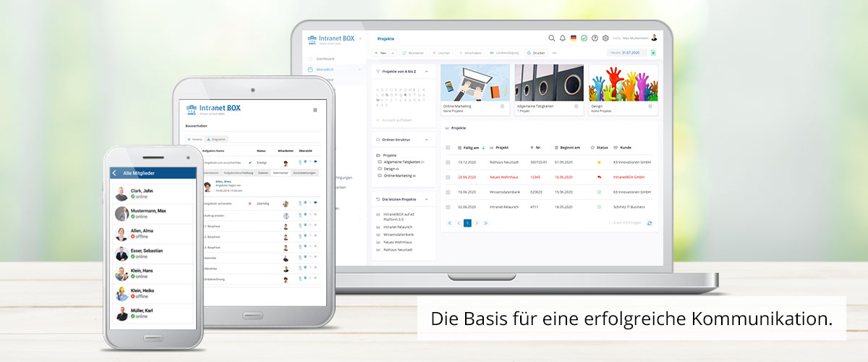Open Allgemeine Tätigkeiten folder in tree
Screen dimensions: 868x362
tap(402, 162)
